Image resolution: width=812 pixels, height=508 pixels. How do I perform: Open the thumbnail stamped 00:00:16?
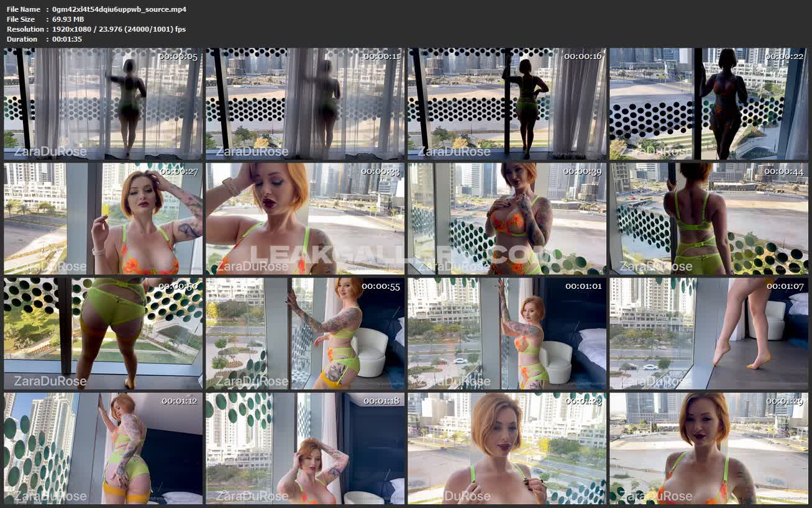[507, 104]
